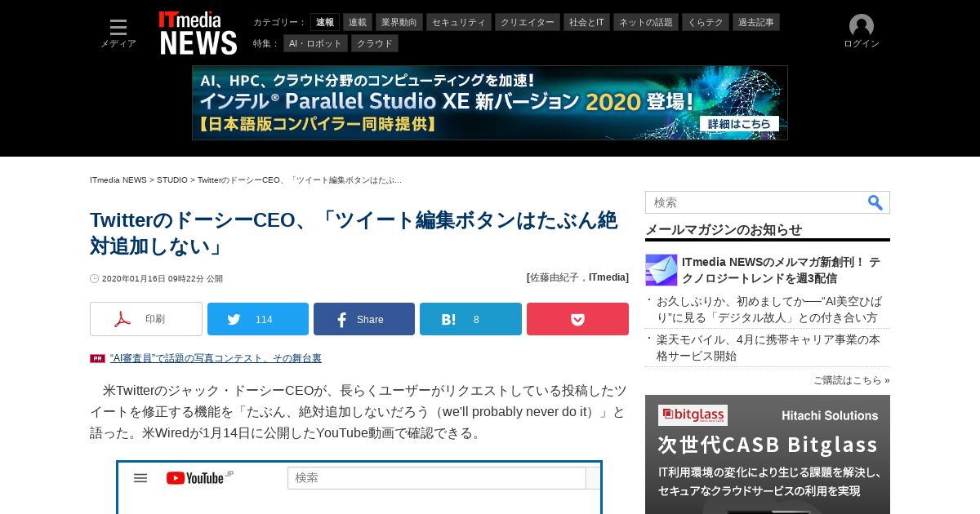This screenshot has width=980, height=514.
Task: Click the article headline about Twitter's Dorsey CEO
Action: coord(354,233)
